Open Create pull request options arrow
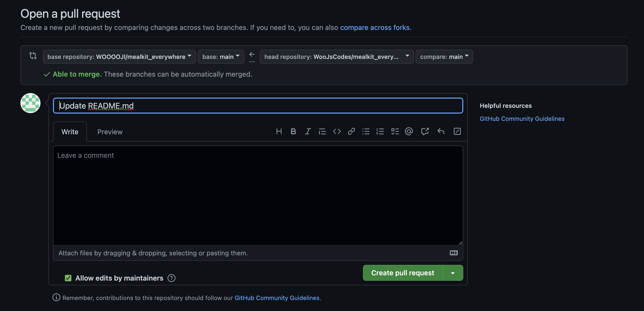Screen dimensions: 644x311 tap(453, 273)
